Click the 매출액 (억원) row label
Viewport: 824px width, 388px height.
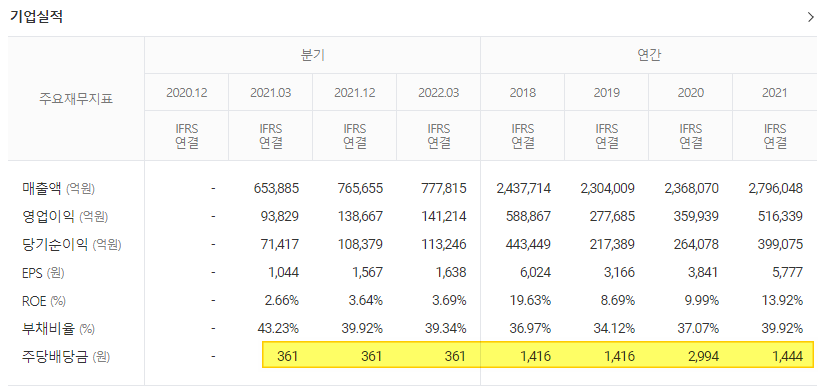click(59, 188)
